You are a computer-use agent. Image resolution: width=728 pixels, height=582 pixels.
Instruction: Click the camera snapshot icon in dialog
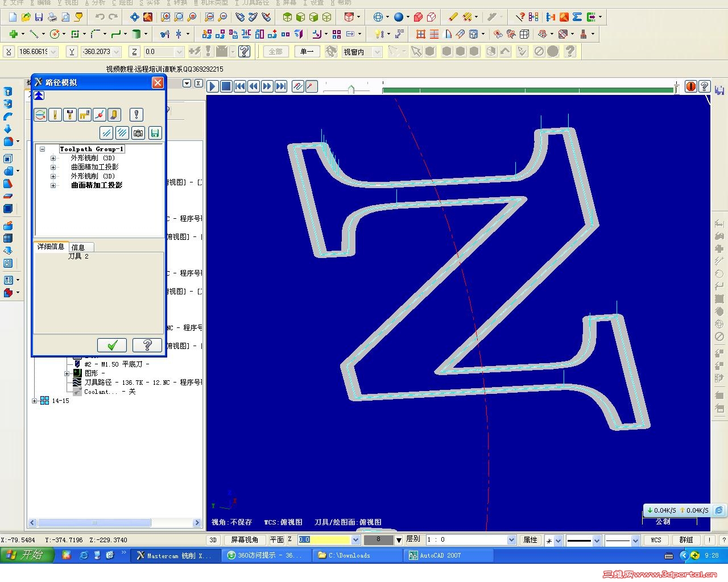(x=138, y=133)
